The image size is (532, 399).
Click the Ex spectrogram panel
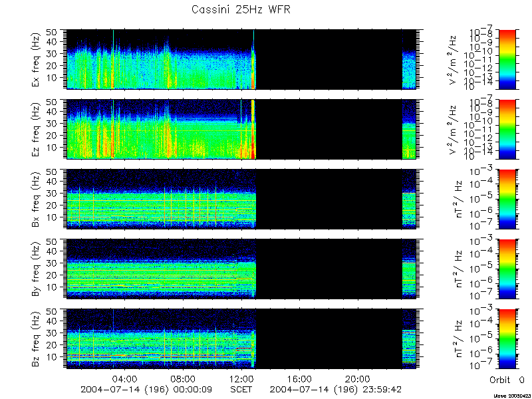241,59
